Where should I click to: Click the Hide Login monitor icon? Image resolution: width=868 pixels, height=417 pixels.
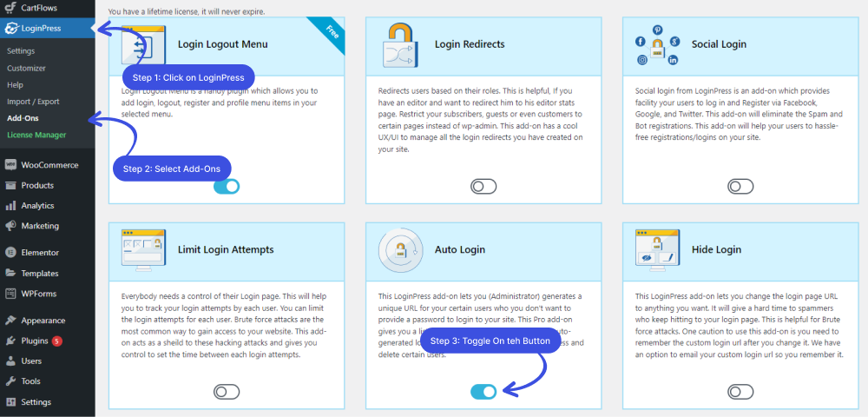pos(657,249)
